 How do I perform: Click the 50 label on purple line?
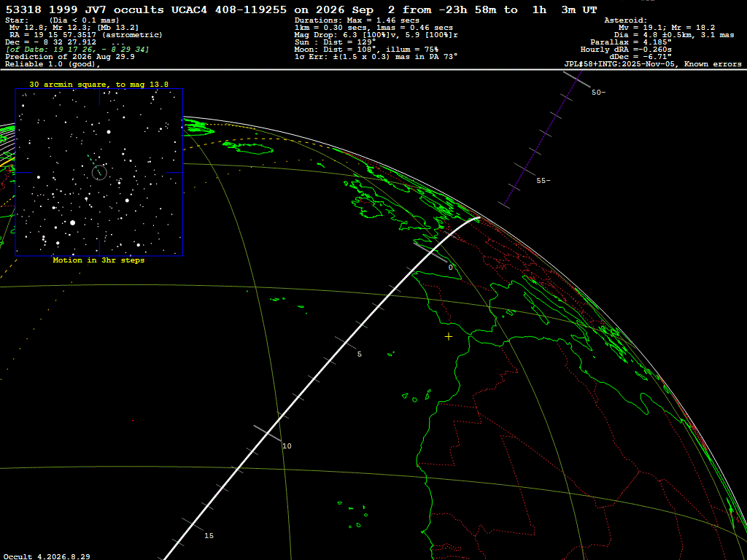coord(598,93)
